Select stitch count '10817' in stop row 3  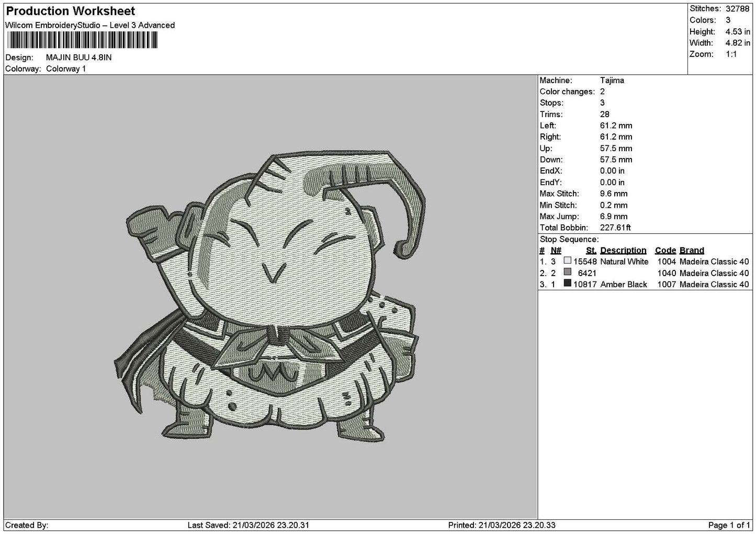585,285
